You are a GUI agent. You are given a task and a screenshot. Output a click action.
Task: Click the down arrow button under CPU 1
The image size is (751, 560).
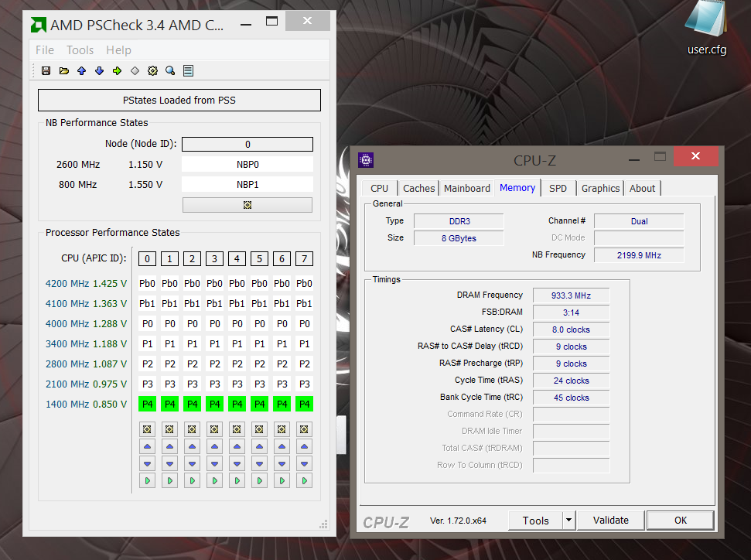click(x=169, y=464)
